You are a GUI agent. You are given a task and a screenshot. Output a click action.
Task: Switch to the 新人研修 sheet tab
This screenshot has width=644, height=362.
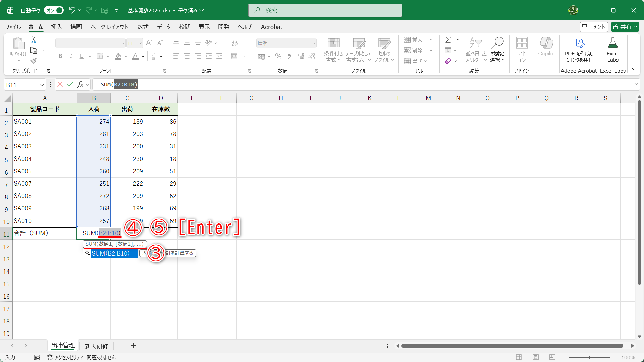click(x=97, y=346)
